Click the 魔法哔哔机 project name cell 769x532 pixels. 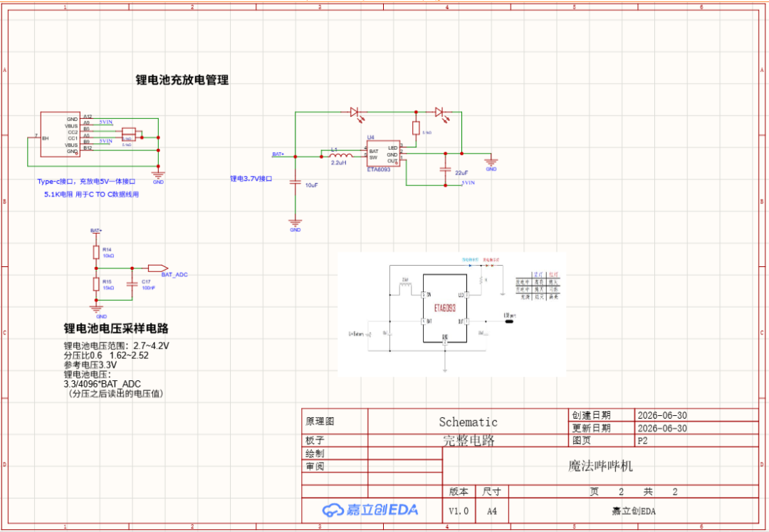point(600,465)
